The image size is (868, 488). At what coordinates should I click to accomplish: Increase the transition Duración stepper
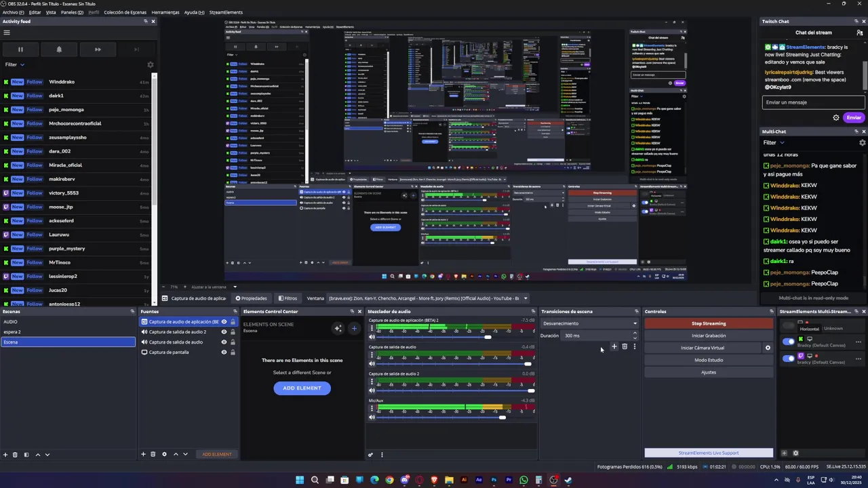635,333
